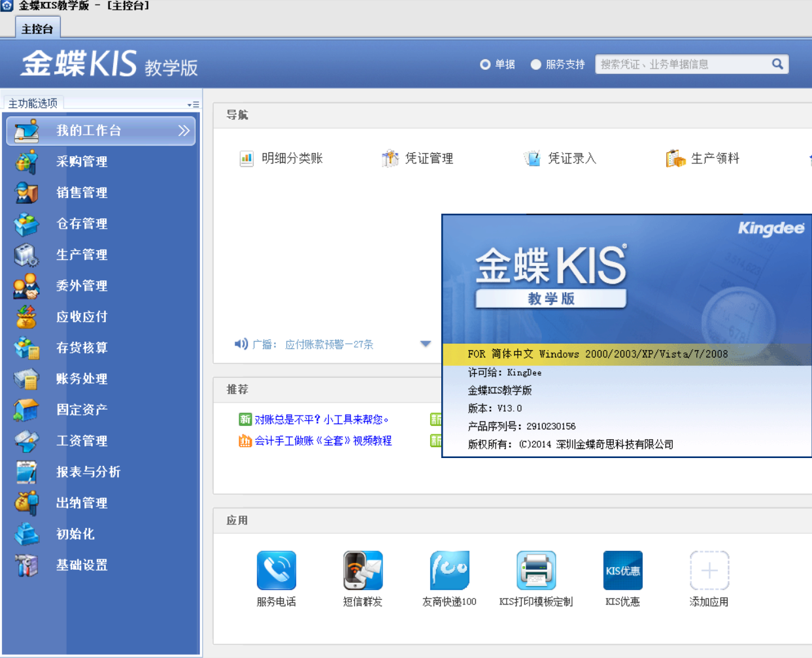Screen dimensions: 812x658
Task: Select the 单据 radio button
Action: 485,65
